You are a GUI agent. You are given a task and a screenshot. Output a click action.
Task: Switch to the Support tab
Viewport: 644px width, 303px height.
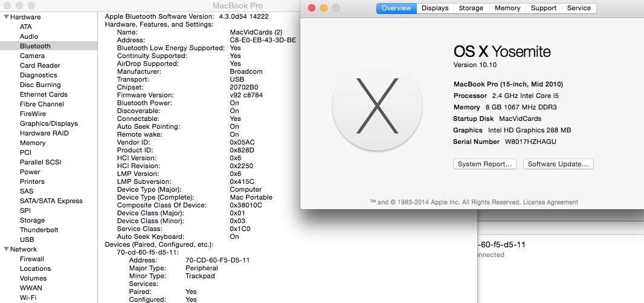544,8
